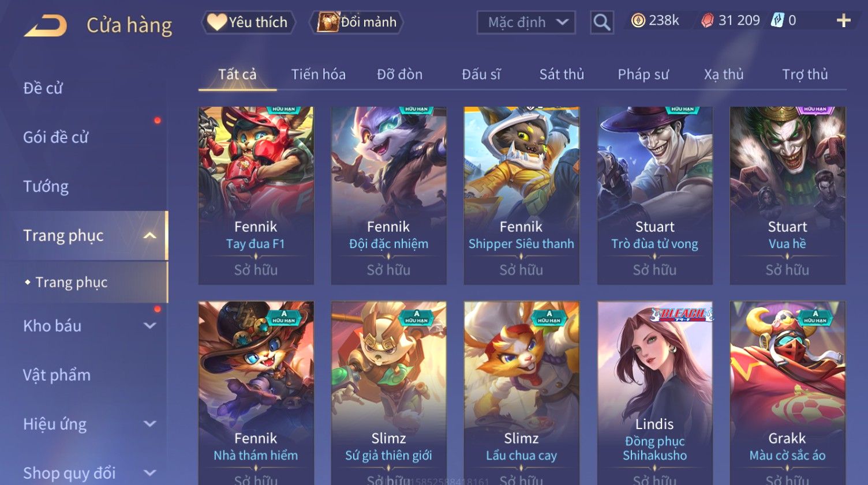
Task: Open Yêu thích favorites heart button
Action: 248,22
